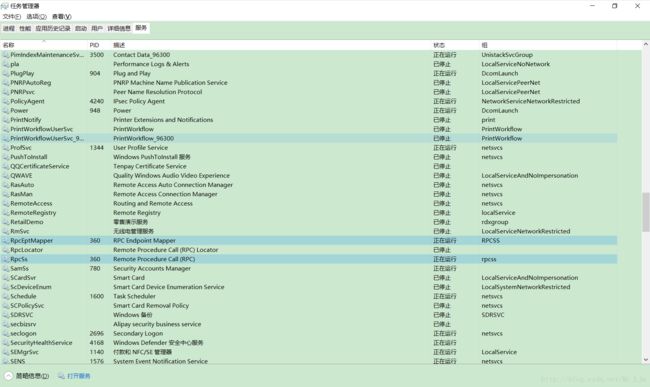Switch to the 用户 tab

pyautogui.click(x=97, y=28)
